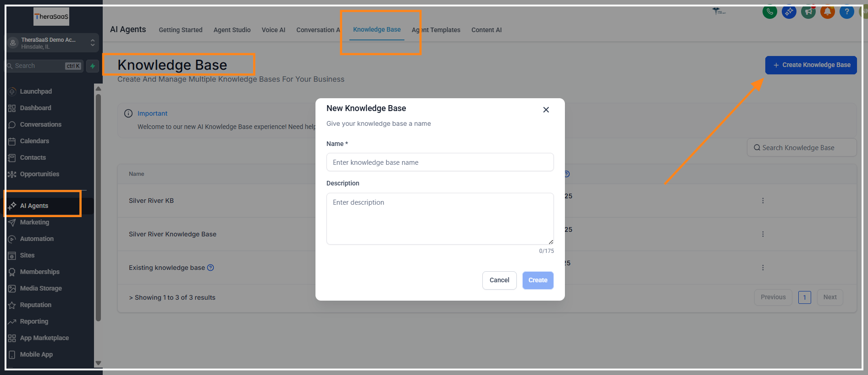
Task: Open options menu for Silver River KB
Action: tap(763, 201)
